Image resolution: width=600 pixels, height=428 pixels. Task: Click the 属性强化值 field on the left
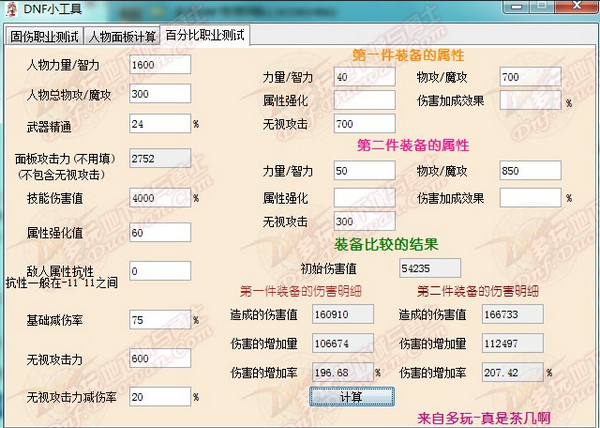(x=159, y=233)
